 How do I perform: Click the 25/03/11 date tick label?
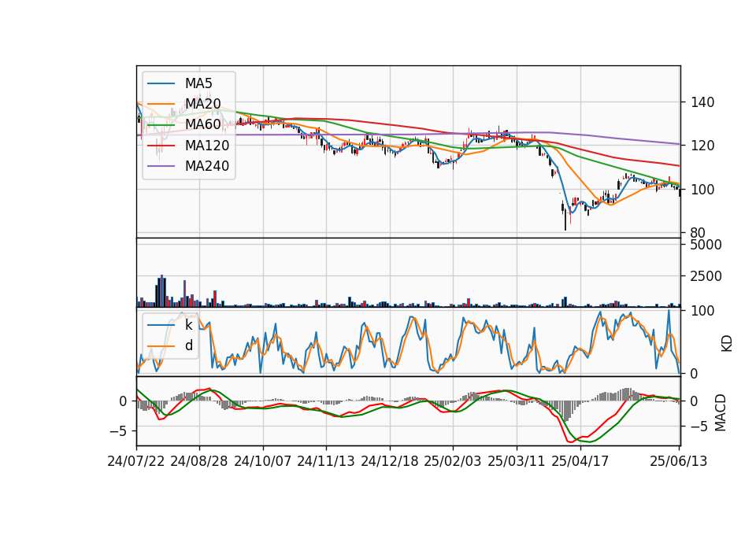click(517, 461)
